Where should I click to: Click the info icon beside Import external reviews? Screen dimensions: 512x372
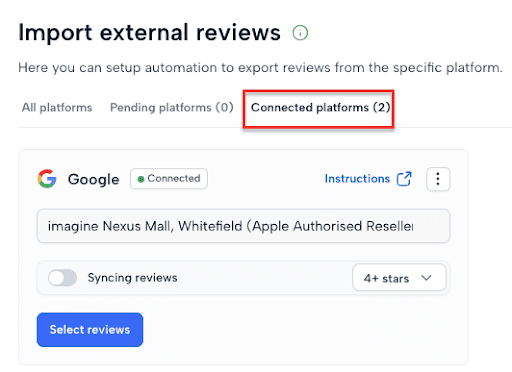pos(300,33)
